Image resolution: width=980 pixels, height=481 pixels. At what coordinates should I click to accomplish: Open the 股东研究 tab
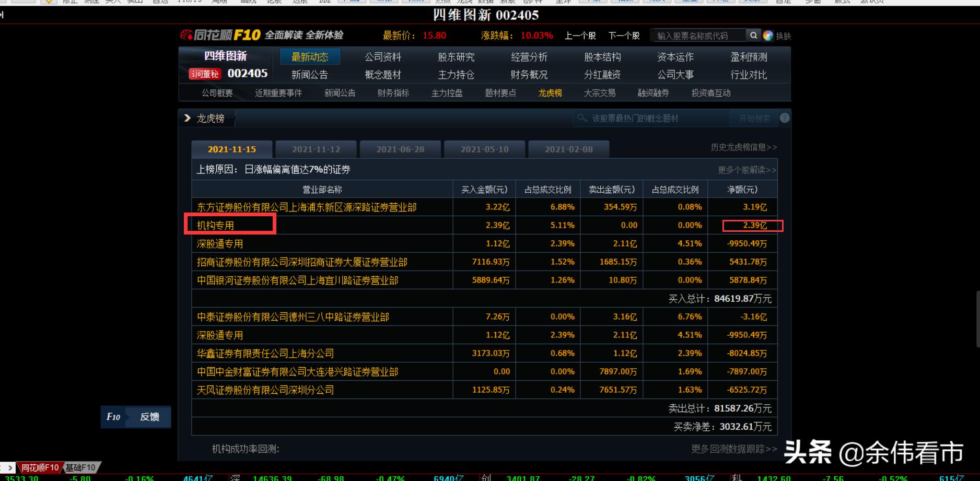point(456,57)
